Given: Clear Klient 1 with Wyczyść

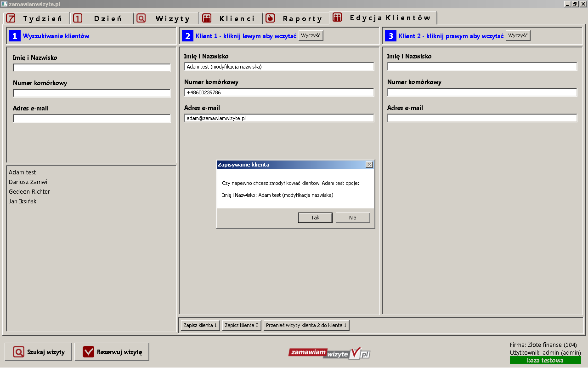Looking at the screenshot, I should pyautogui.click(x=311, y=35).
